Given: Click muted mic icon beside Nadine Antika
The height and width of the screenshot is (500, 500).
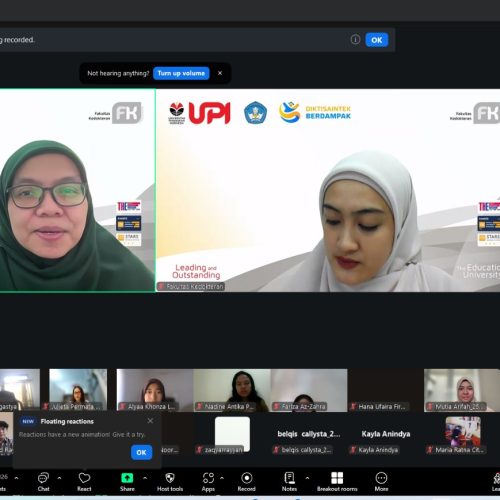Looking at the screenshot, I should [199, 406].
